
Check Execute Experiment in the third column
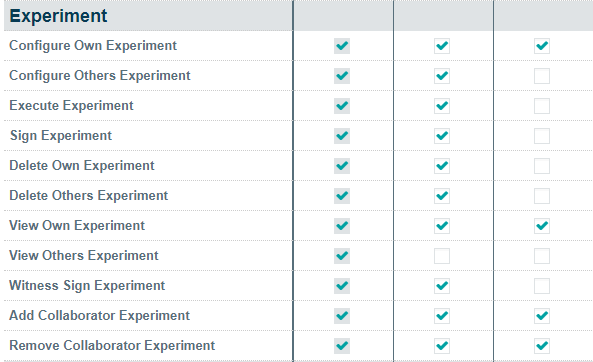542,106
